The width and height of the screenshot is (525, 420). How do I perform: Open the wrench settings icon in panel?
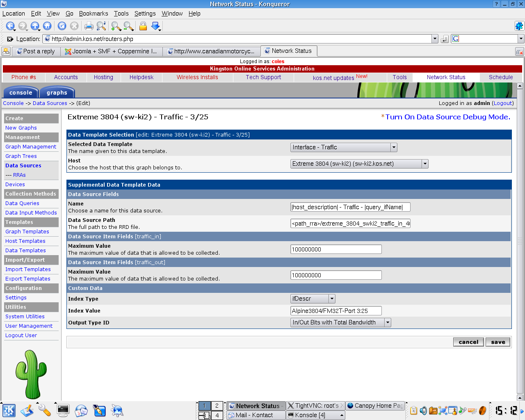click(x=45, y=411)
